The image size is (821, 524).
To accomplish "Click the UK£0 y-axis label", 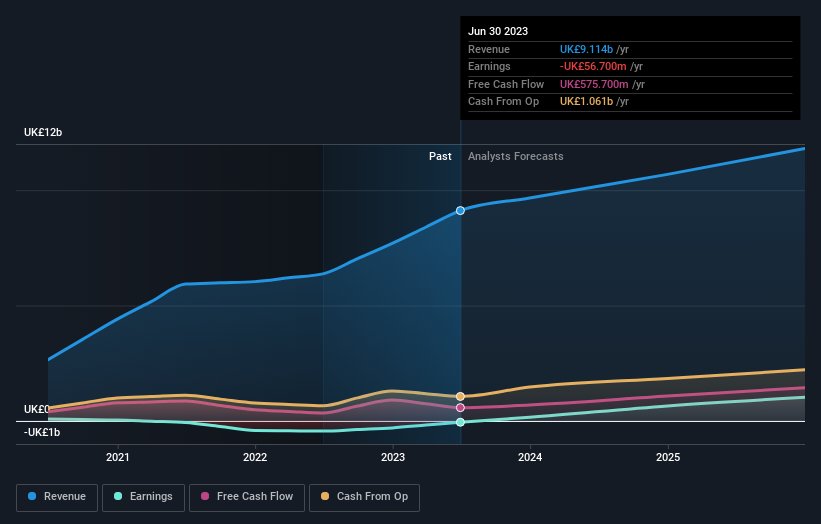I will pyautogui.click(x=37, y=409).
